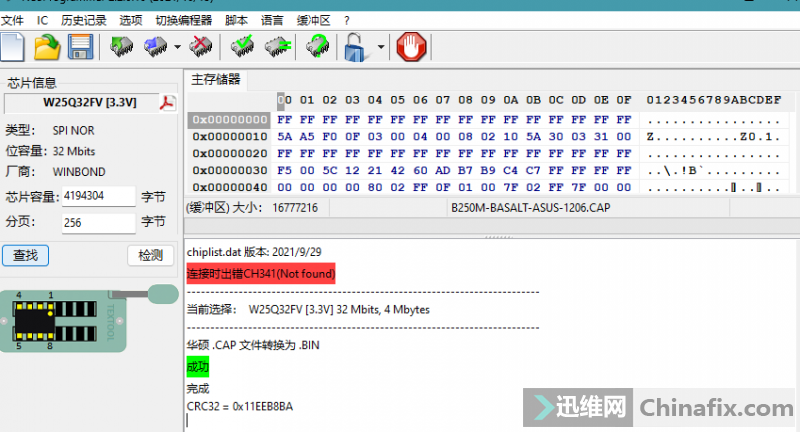Open the 脚本 menu
This screenshot has height=432, width=800.
236,20
